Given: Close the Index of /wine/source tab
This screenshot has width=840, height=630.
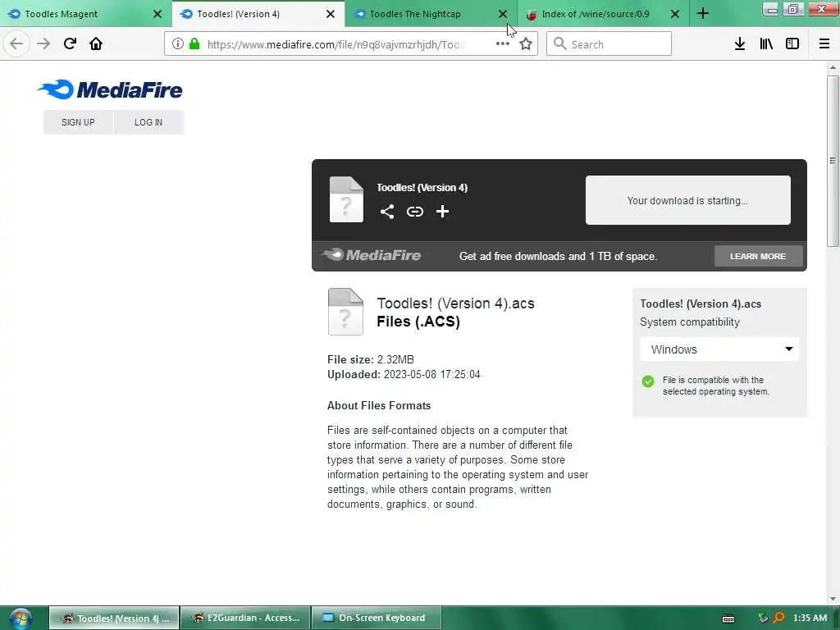Looking at the screenshot, I should coord(675,14).
